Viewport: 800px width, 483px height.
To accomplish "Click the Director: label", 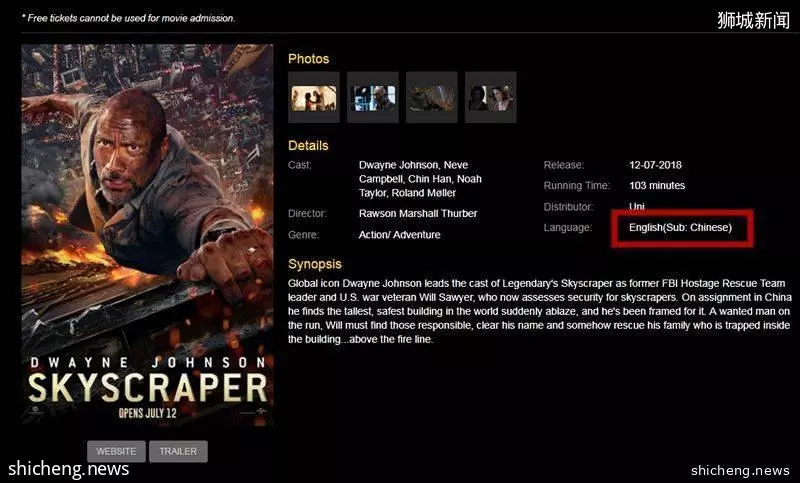I will pos(307,214).
